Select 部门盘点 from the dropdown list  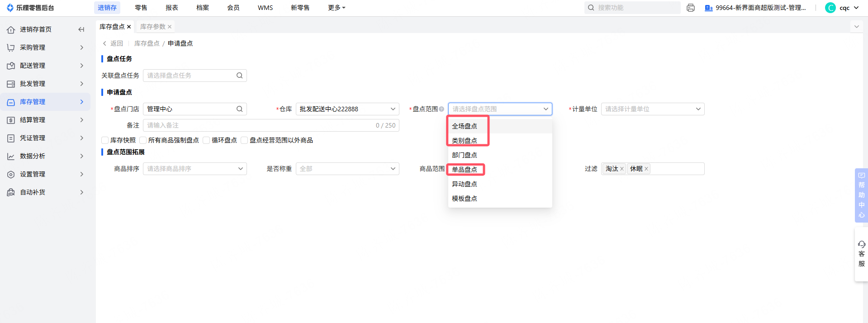coord(500,155)
